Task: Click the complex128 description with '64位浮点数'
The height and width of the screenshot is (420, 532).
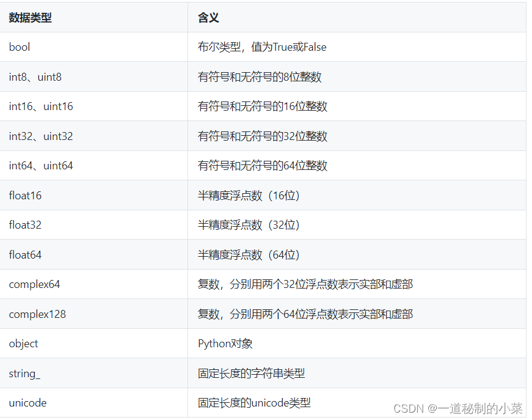Action: point(305,314)
